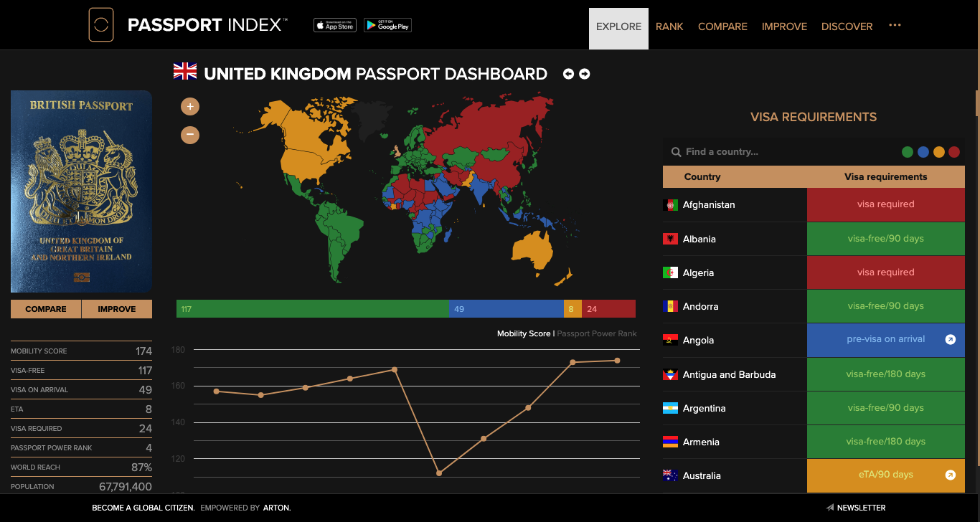Filter by orange eTA dot
This screenshot has height=522, width=980.
coord(939,152)
